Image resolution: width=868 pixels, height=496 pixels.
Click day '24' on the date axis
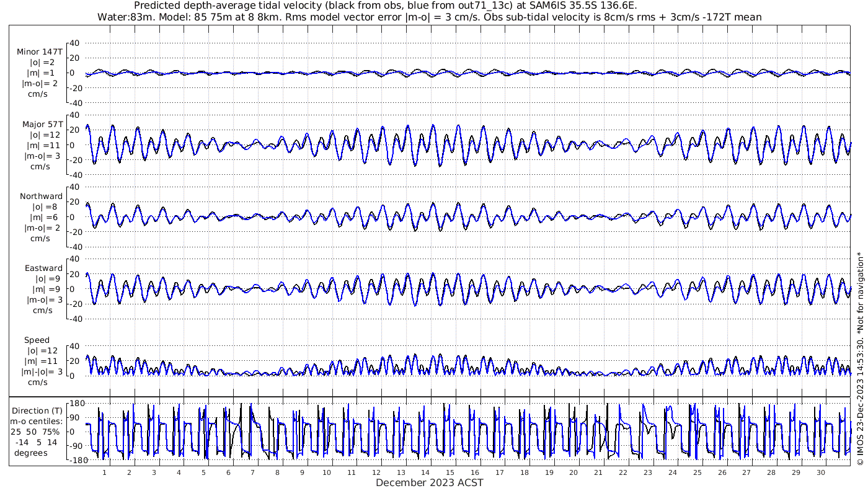click(x=673, y=472)
